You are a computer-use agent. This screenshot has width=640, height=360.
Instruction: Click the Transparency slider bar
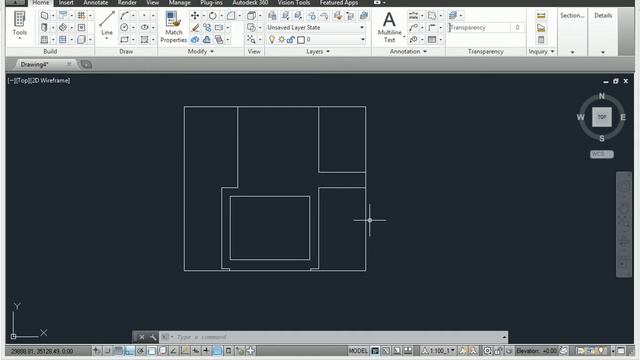tap(479, 27)
